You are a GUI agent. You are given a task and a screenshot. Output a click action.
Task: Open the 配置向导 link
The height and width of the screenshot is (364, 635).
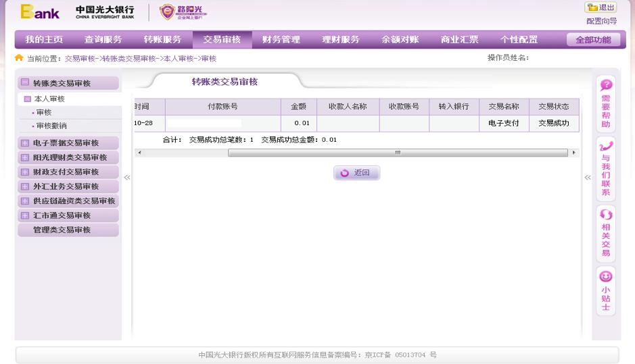(x=601, y=22)
